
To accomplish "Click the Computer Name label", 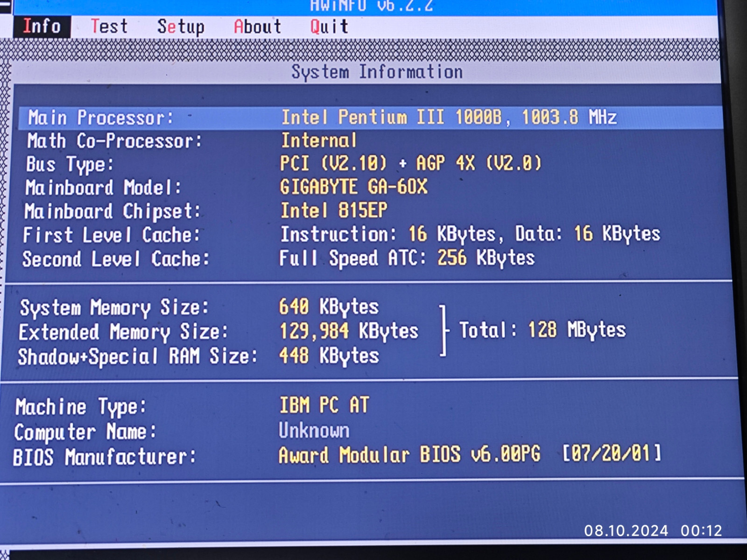I will coord(85,432).
